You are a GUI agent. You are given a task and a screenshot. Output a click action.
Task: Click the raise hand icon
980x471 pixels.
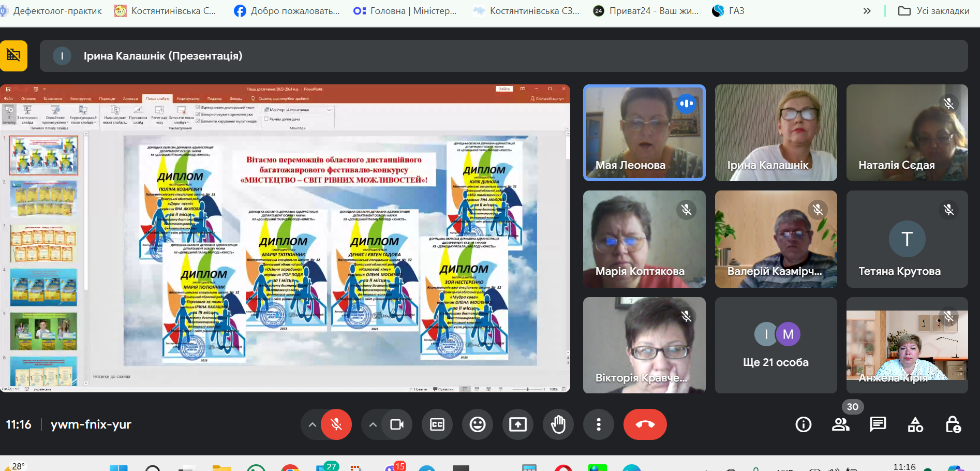pyautogui.click(x=558, y=424)
